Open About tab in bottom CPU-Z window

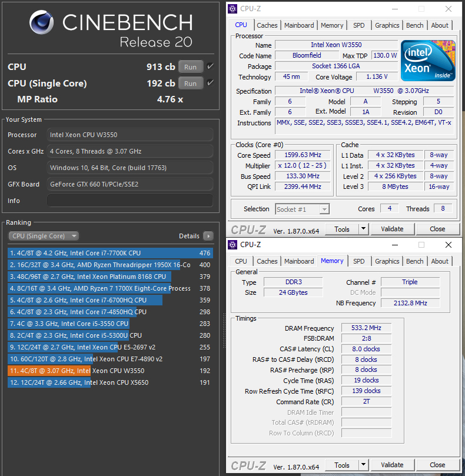coord(440,261)
